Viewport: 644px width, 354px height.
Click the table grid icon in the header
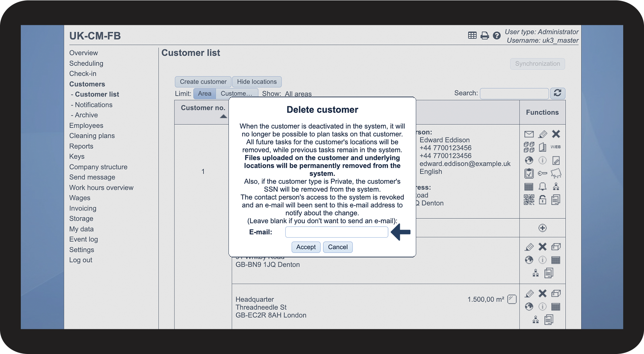[472, 35]
